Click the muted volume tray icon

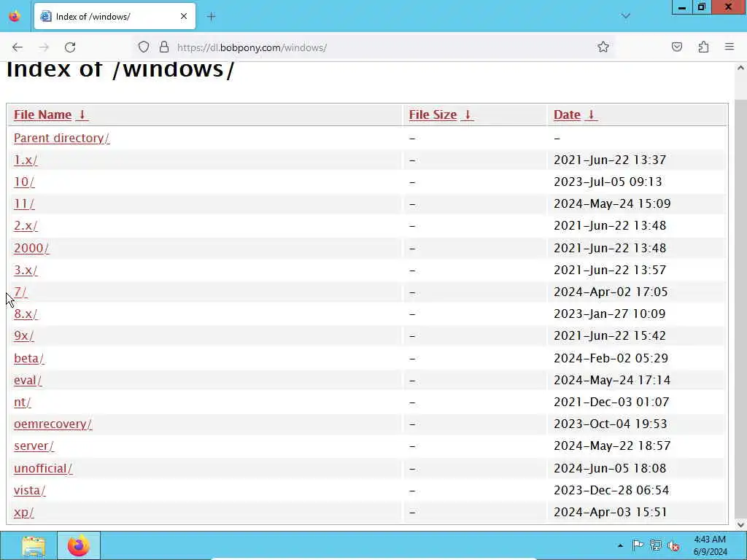pyautogui.click(x=673, y=545)
